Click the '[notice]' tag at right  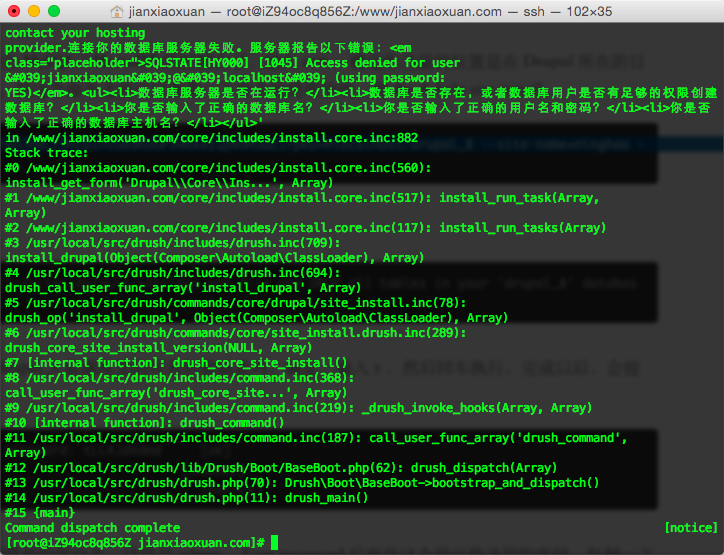pyautogui.click(x=691, y=528)
